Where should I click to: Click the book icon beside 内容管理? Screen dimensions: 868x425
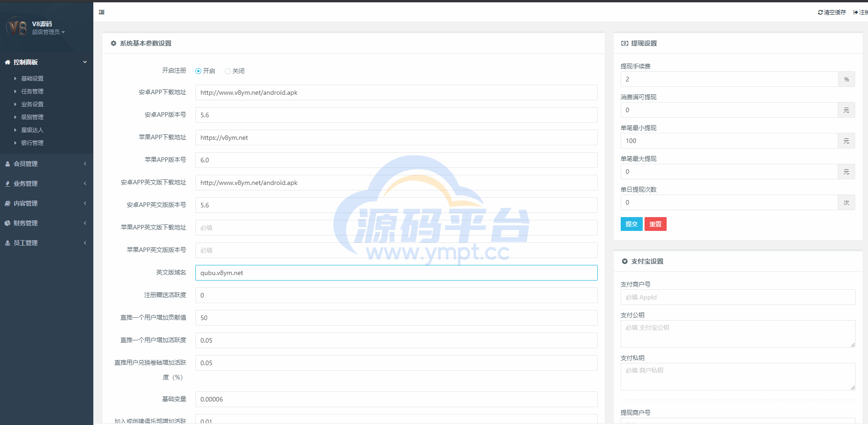(7, 203)
